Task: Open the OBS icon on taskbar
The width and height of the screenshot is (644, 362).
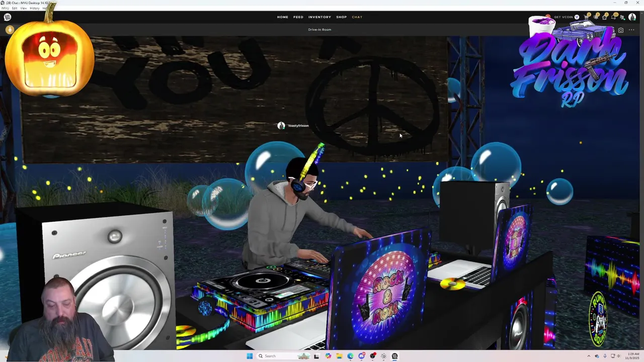Action: 372,356
